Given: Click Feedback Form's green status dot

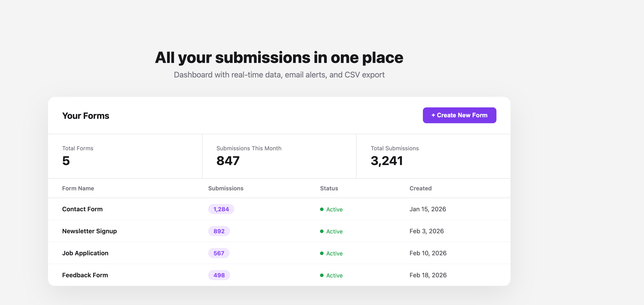Looking at the screenshot, I should (x=322, y=275).
